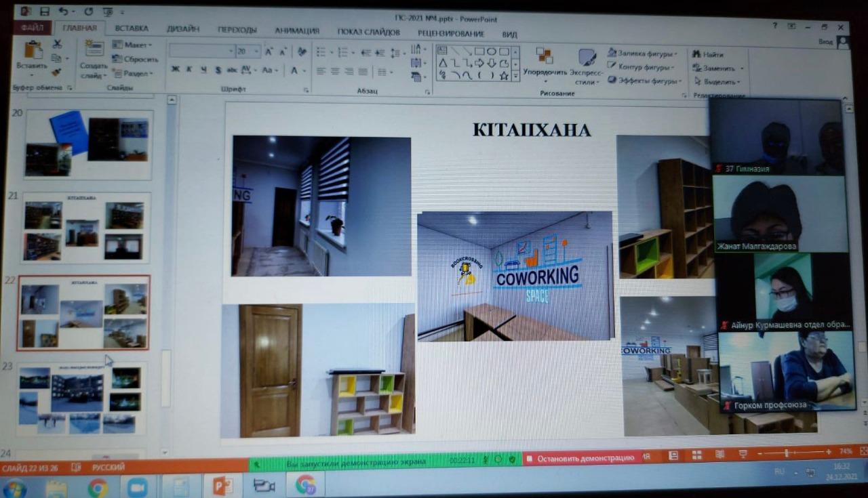Click the Format Painter brush icon
The image size is (868, 498).
pyautogui.click(x=57, y=72)
